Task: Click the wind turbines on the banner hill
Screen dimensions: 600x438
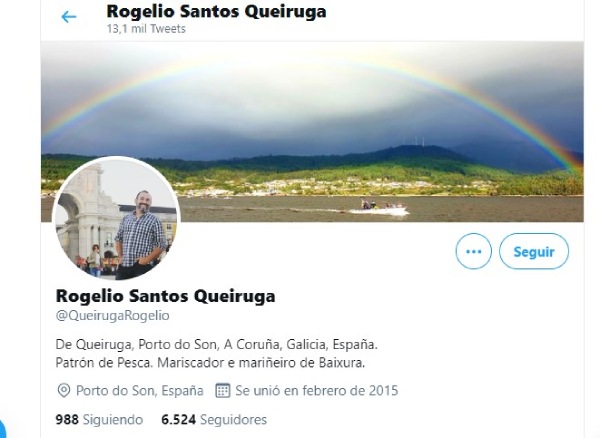Action: pyautogui.click(x=414, y=141)
